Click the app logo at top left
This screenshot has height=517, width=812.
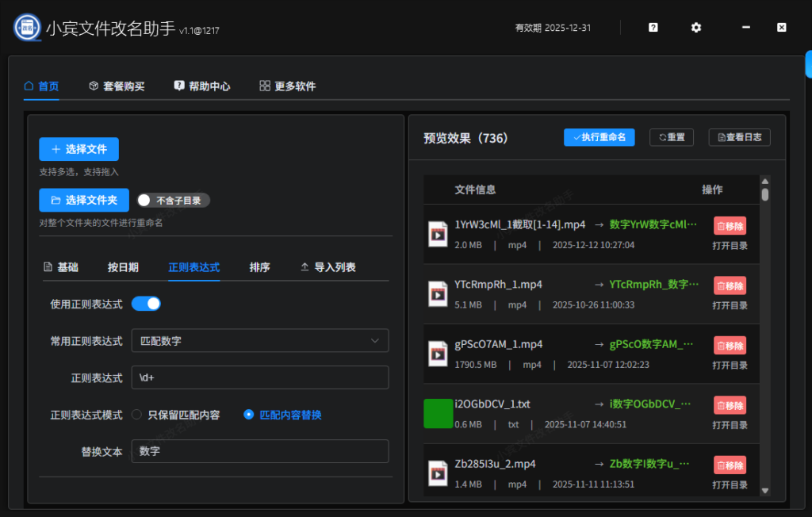(x=26, y=26)
